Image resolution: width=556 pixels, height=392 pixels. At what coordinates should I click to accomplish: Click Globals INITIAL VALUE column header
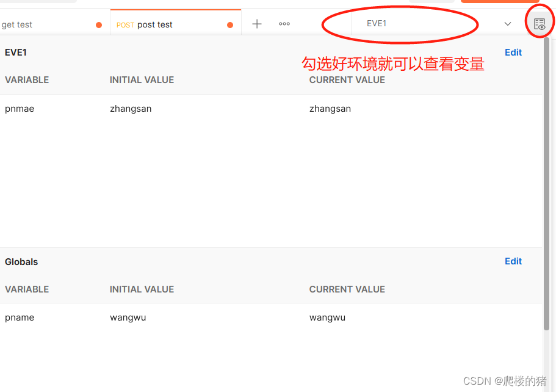[142, 289]
